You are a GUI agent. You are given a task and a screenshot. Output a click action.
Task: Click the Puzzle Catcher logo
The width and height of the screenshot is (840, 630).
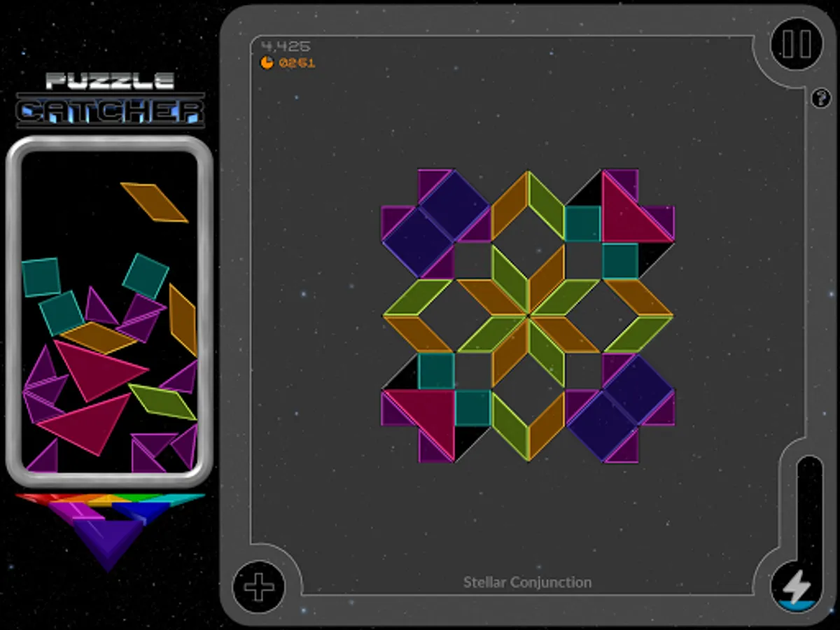[111, 99]
